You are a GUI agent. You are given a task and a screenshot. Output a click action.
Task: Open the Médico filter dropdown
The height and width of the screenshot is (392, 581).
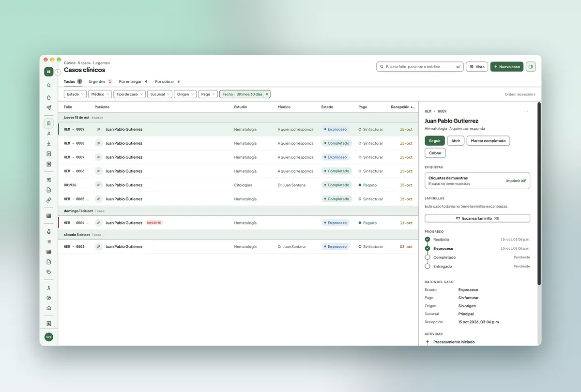pos(100,94)
